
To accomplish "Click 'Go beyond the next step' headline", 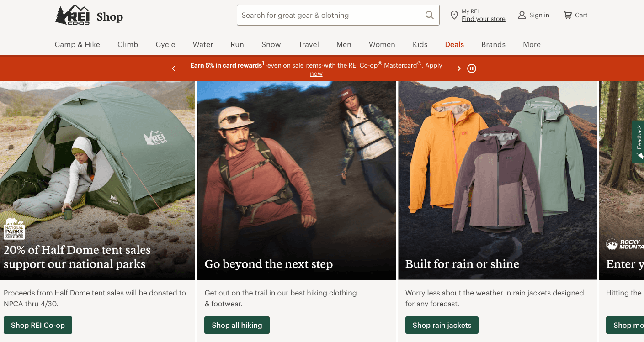I will point(269,264).
